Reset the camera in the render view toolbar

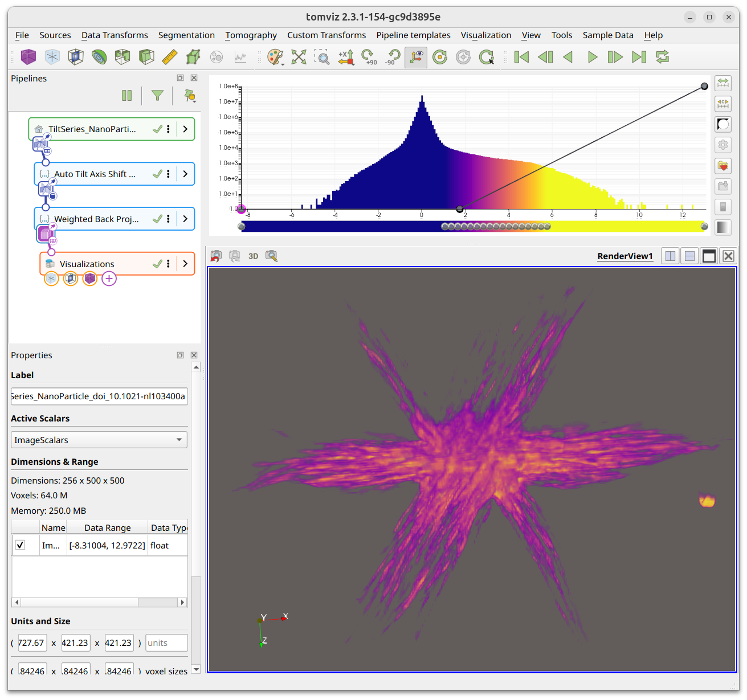point(216,256)
